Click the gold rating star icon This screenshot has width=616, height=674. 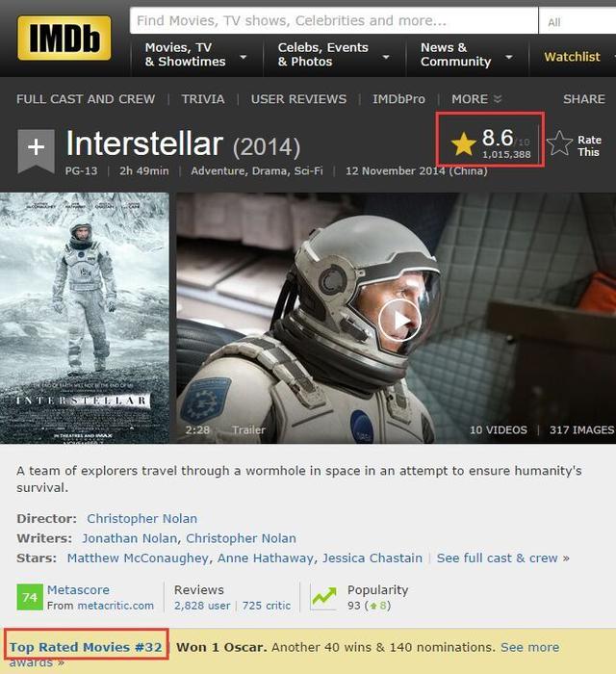[x=464, y=143]
